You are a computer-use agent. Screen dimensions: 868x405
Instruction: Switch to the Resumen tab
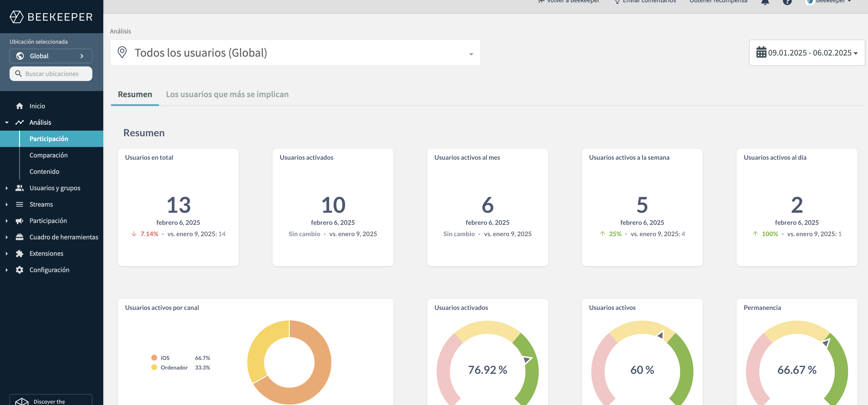click(135, 94)
